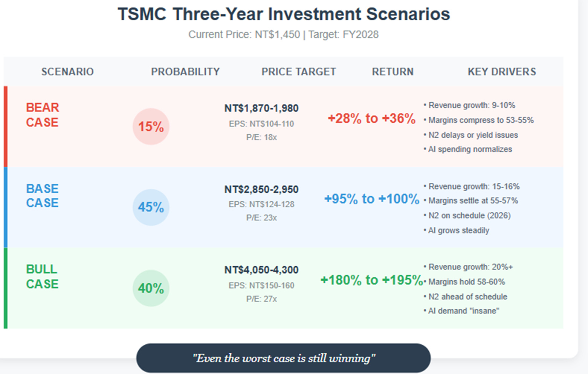Select the RETURN column header
Viewport: 588px width, 374px height.
coord(393,71)
